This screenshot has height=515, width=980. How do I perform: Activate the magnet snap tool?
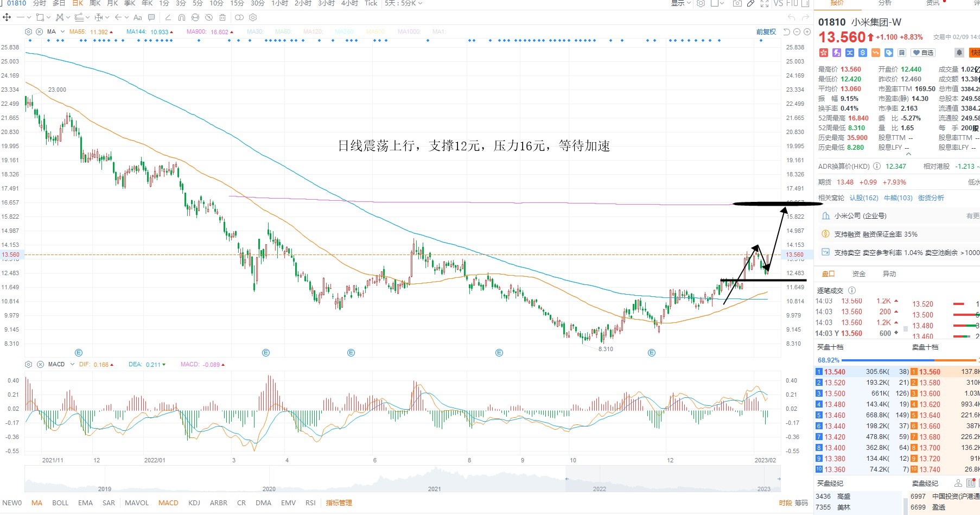[x=182, y=17]
